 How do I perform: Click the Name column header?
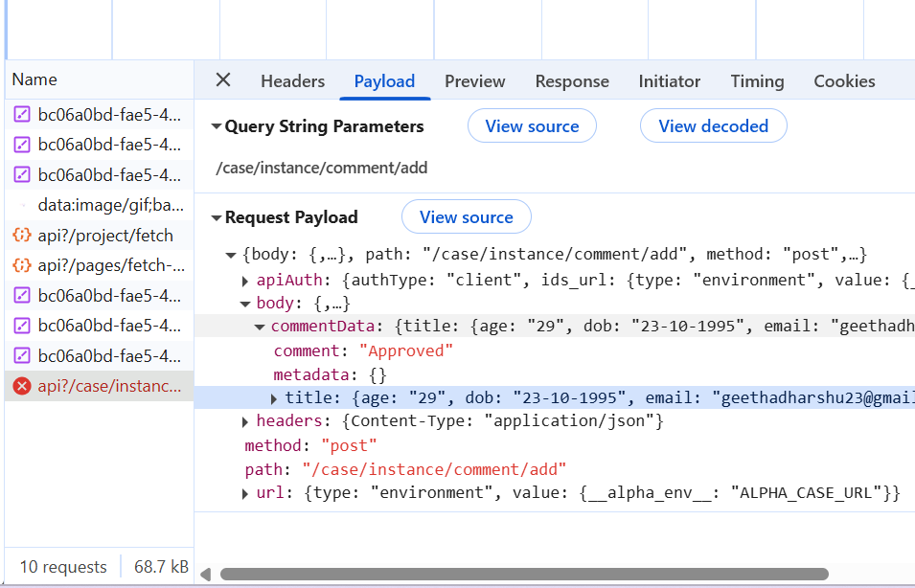pos(100,79)
